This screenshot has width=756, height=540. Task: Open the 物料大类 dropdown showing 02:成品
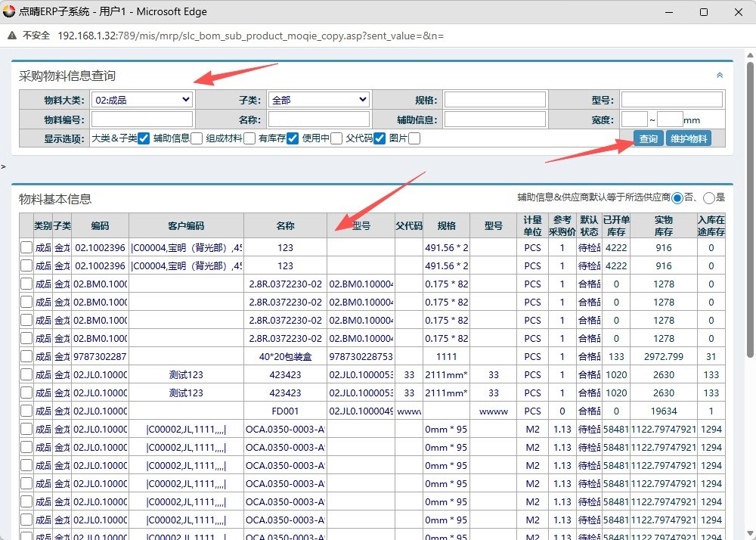pyautogui.click(x=142, y=100)
